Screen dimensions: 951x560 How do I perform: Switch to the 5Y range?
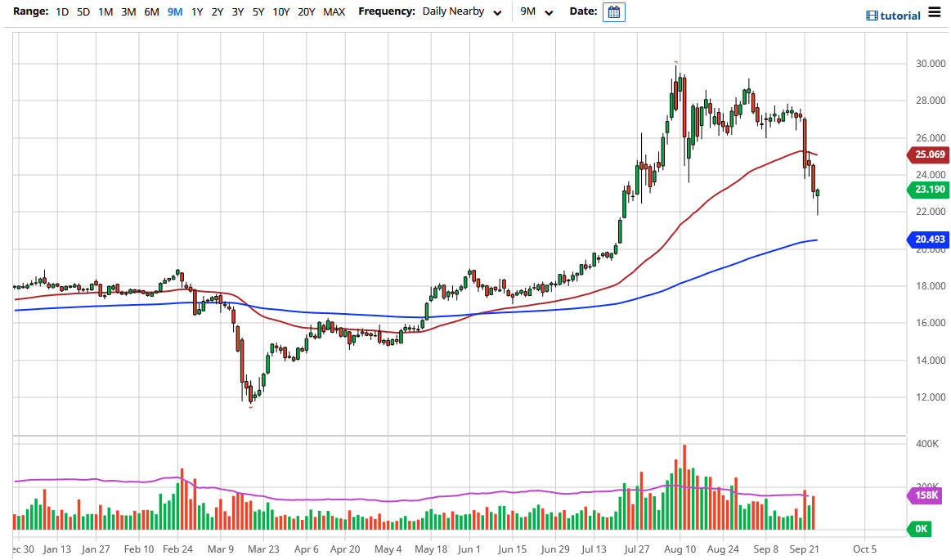coord(258,12)
